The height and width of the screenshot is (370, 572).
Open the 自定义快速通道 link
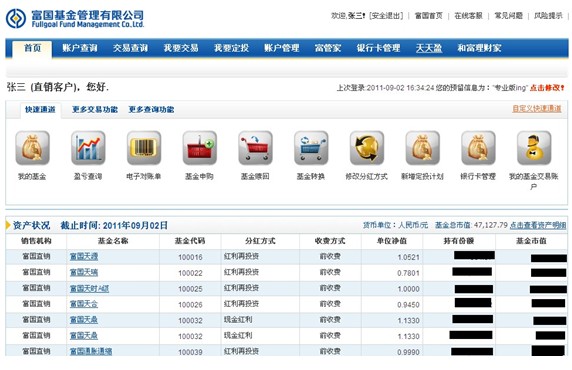537,108
